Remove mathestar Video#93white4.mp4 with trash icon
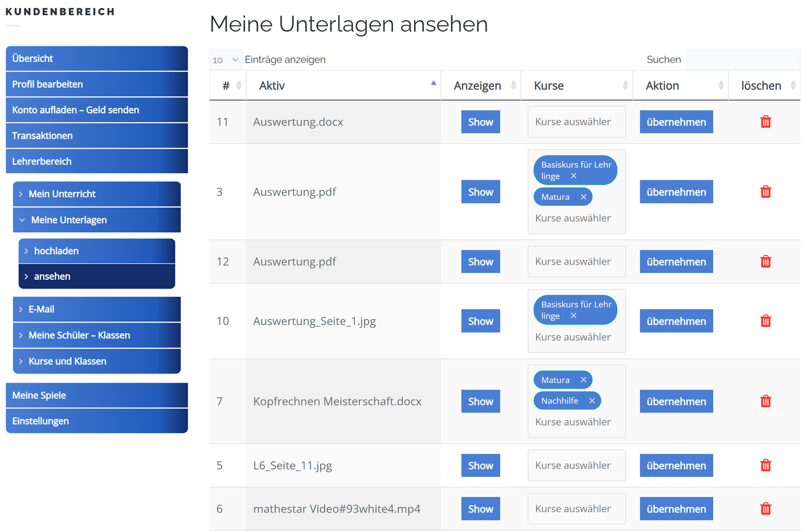This screenshot has width=809, height=532. 765,508
